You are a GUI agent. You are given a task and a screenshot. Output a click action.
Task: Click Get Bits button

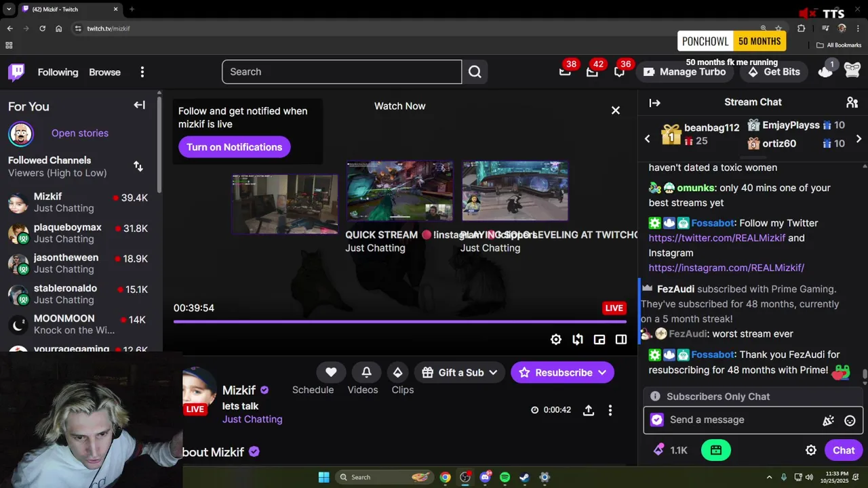tap(774, 72)
